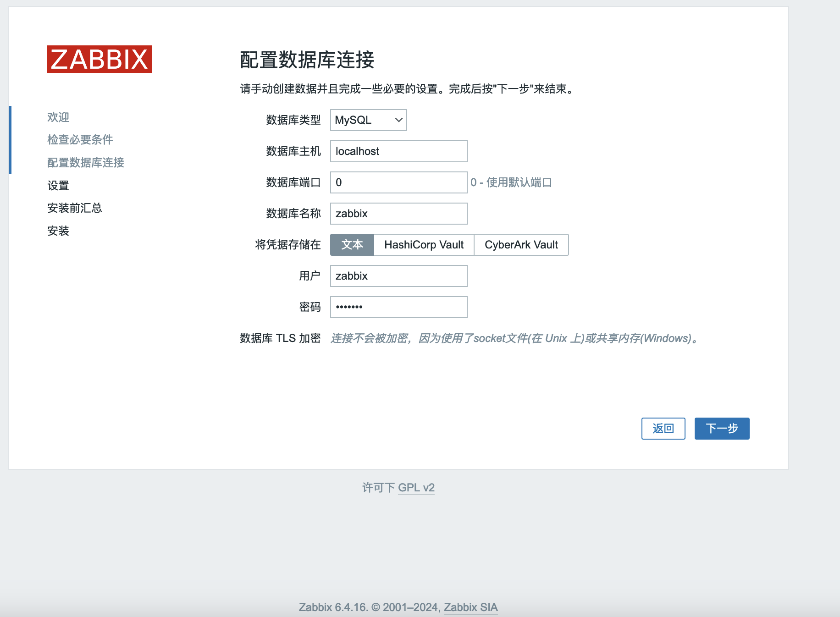This screenshot has width=840, height=617.
Task: Select the 检查必要条件 step in sidebar
Action: (80, 140)
